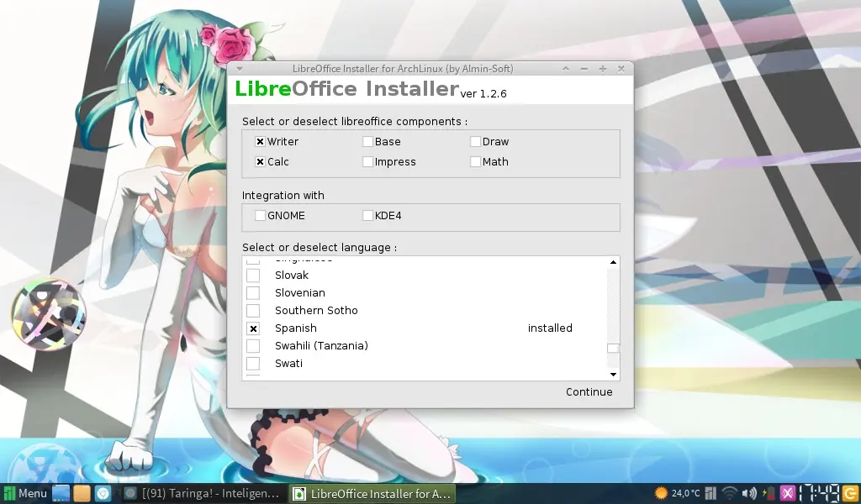Enable the Impress component
This screenshot has width=861, height=504.
367,162
